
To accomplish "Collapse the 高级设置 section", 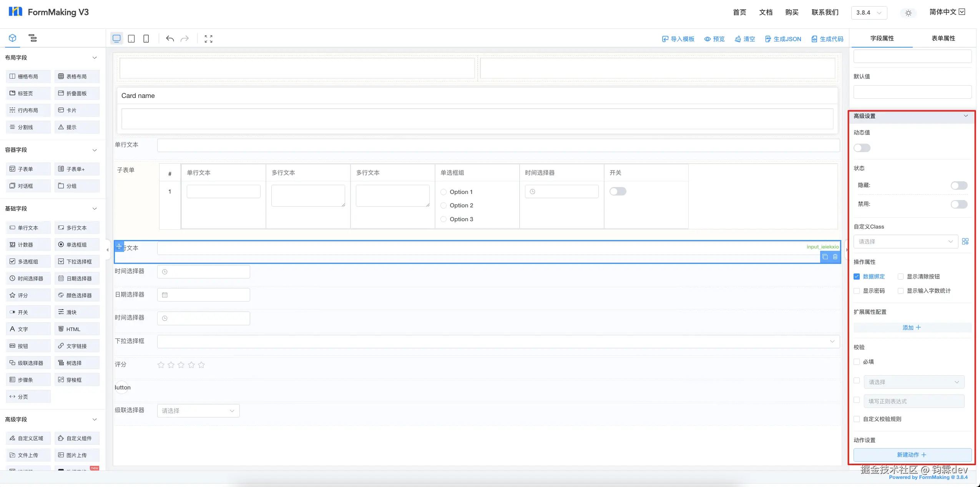I will pyautogui.click(x=966, y=116).
